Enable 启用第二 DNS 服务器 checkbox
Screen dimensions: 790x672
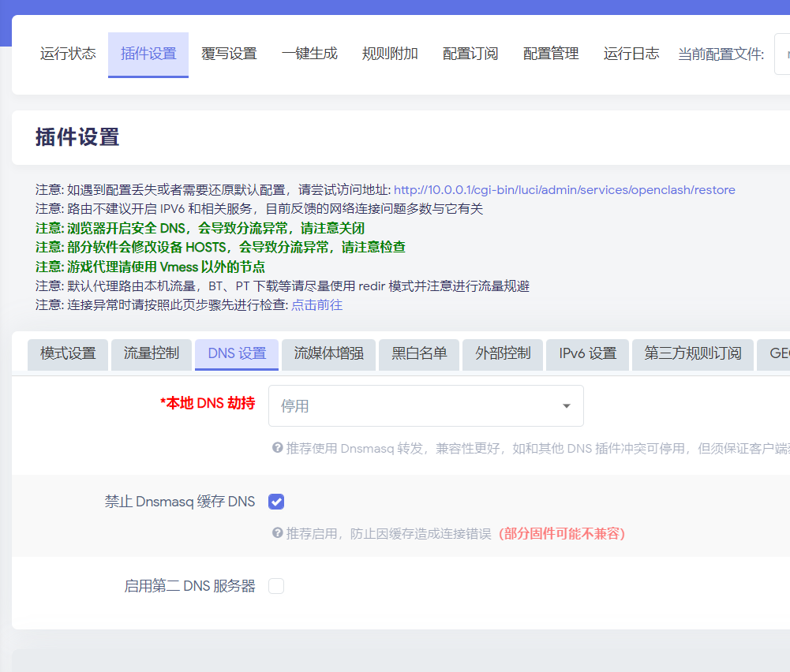(x=276, y=586)
